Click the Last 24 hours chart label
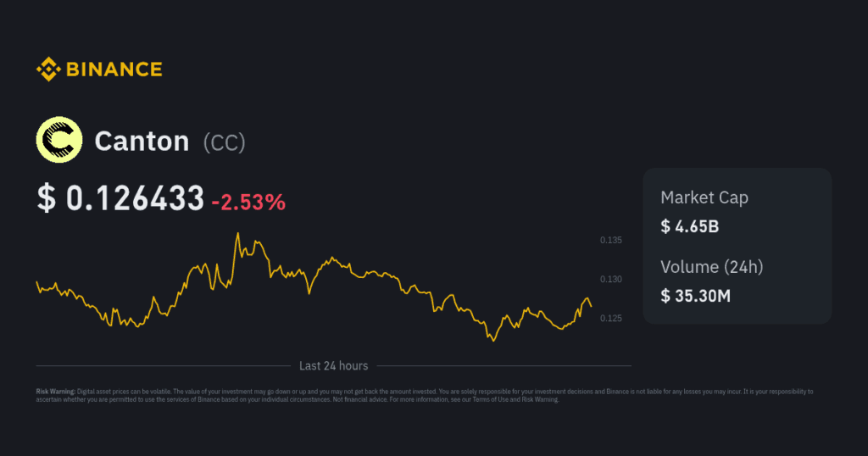The height and width of the screenshot is (456, 868). tap(333, 366)
